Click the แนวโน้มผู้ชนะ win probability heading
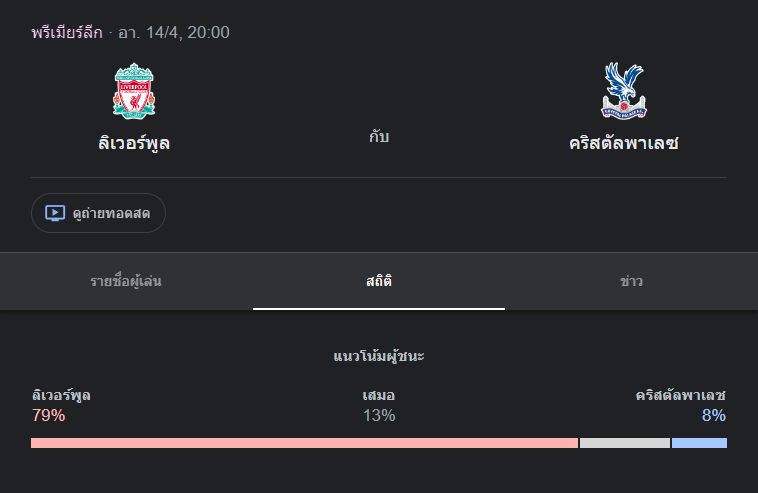The image size is (758, 493). [379, 356]
